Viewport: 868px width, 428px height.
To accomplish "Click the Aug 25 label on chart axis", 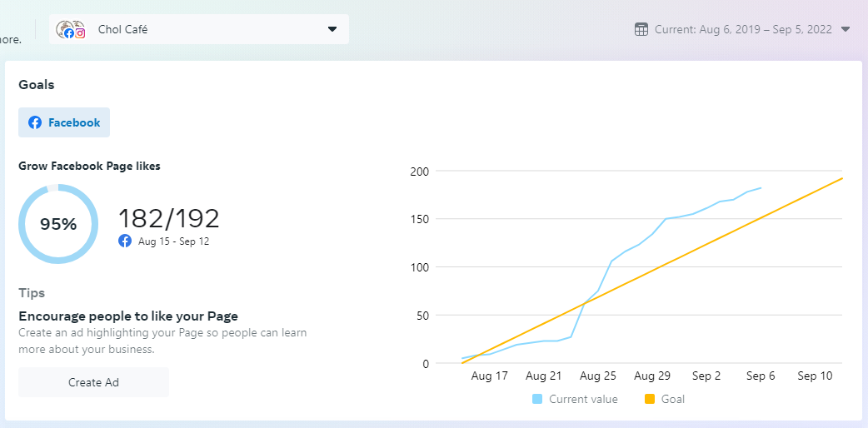I will pyautogui.click(x=598, y=376).
